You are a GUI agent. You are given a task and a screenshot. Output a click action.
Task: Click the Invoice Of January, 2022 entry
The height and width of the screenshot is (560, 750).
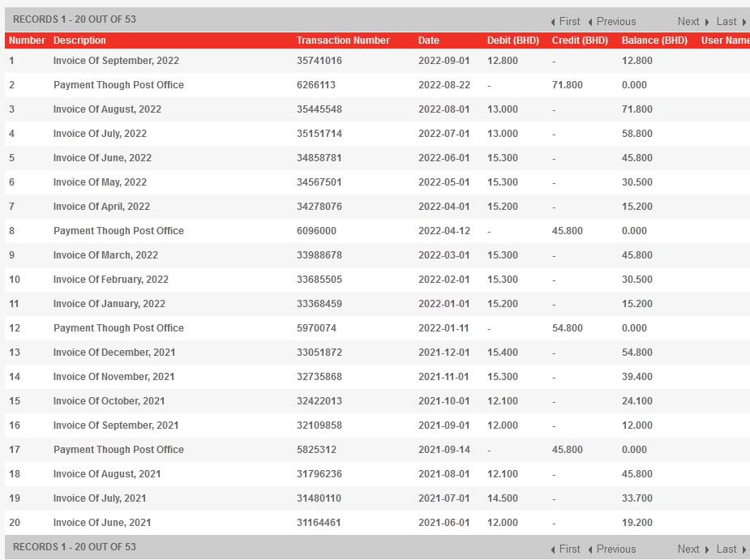coord(109,304)
